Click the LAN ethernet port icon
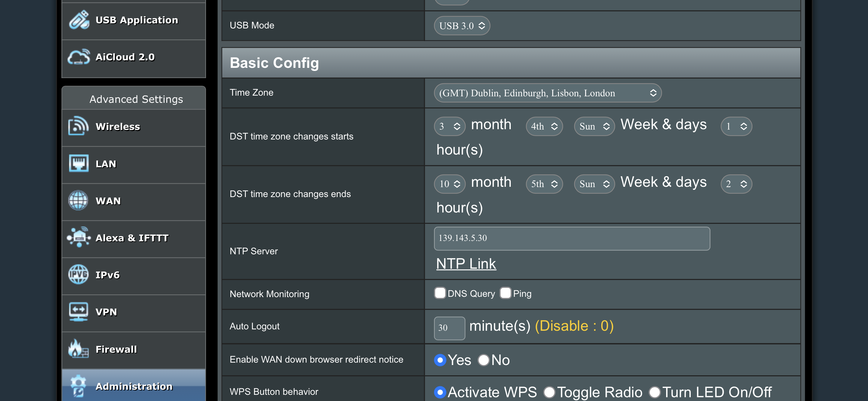The width and height of the screenshot is (868, 401). [79, 163]
